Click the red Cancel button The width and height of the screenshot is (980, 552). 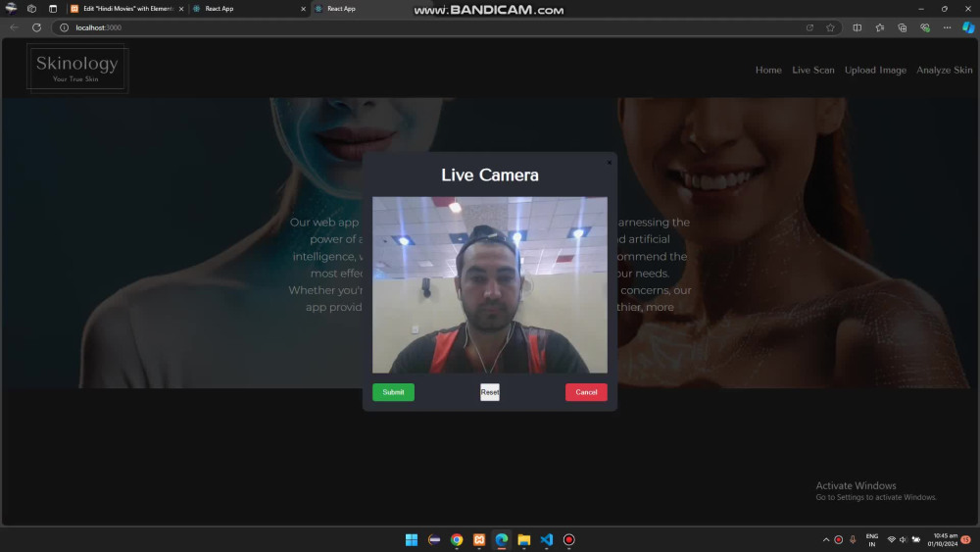(x=586, y=392)
